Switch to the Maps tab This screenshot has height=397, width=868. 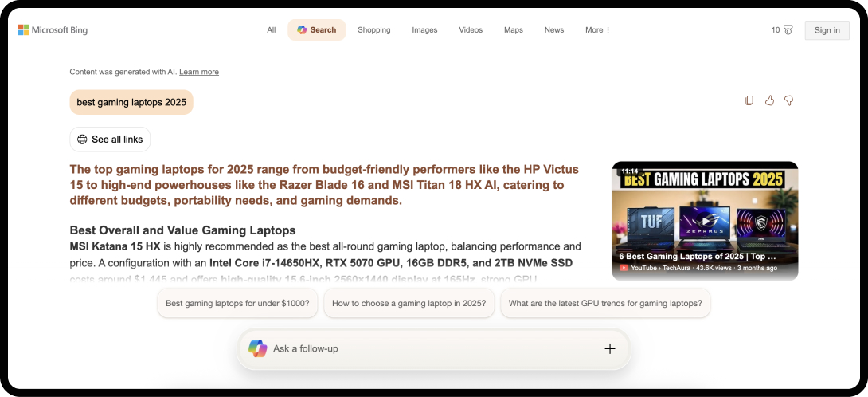[x=513, y=30]
